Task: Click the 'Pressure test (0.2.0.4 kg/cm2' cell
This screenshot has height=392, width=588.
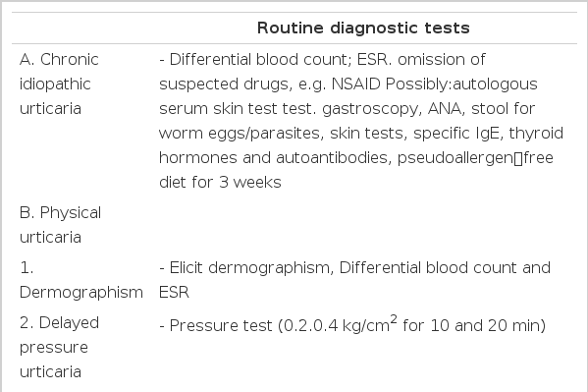Action: pyautogui.click(x=283, y=323)
